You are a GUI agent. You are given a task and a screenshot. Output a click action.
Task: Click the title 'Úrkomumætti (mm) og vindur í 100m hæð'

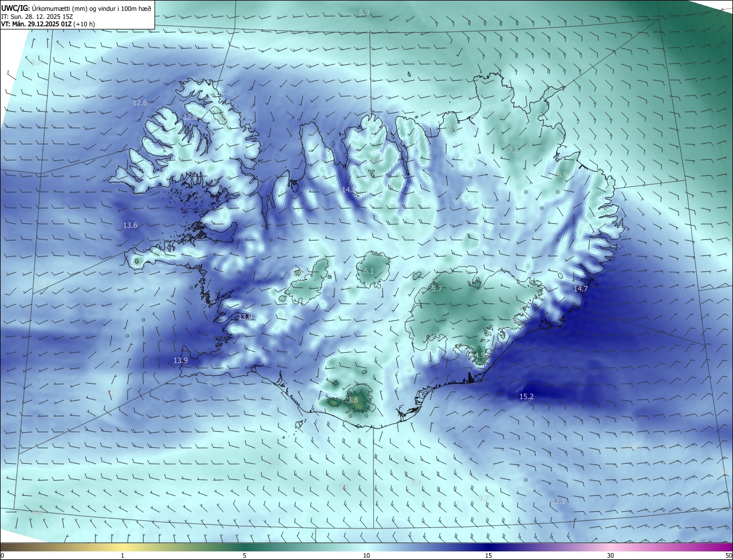click(x=92, y=8)
